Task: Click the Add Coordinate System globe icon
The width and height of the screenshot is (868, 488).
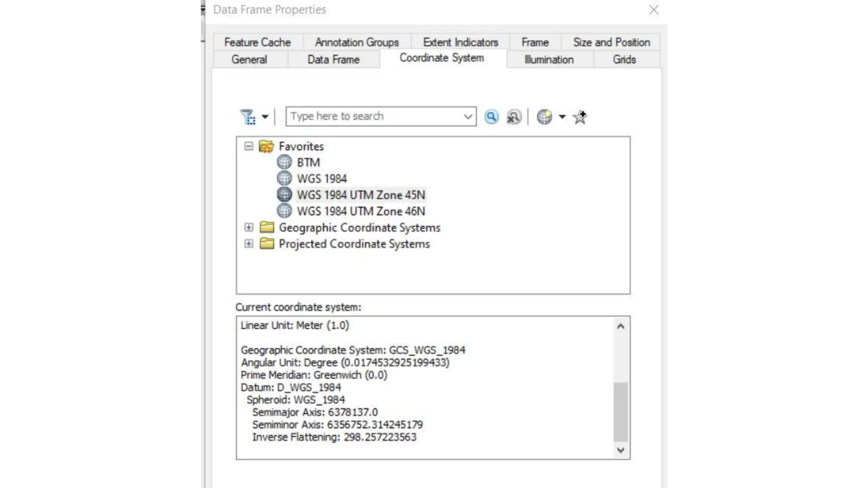Action: pyautogui.click(x=544, y=116)
